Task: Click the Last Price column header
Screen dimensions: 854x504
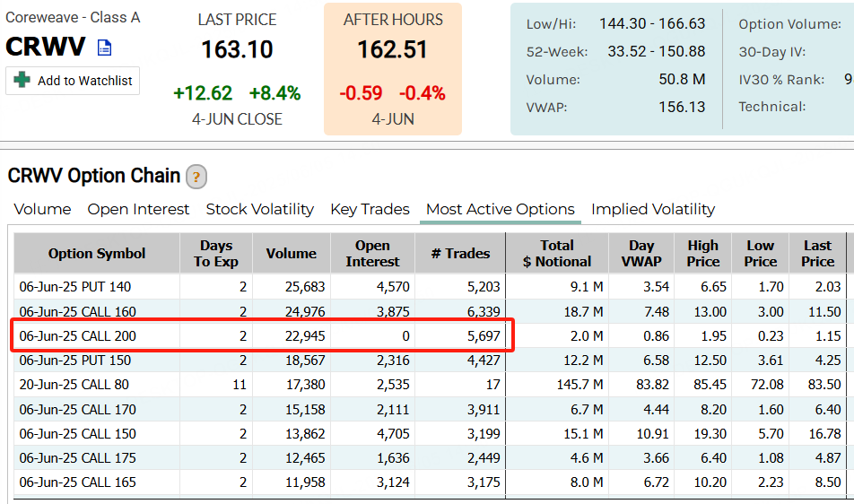Action: [817, 254]
